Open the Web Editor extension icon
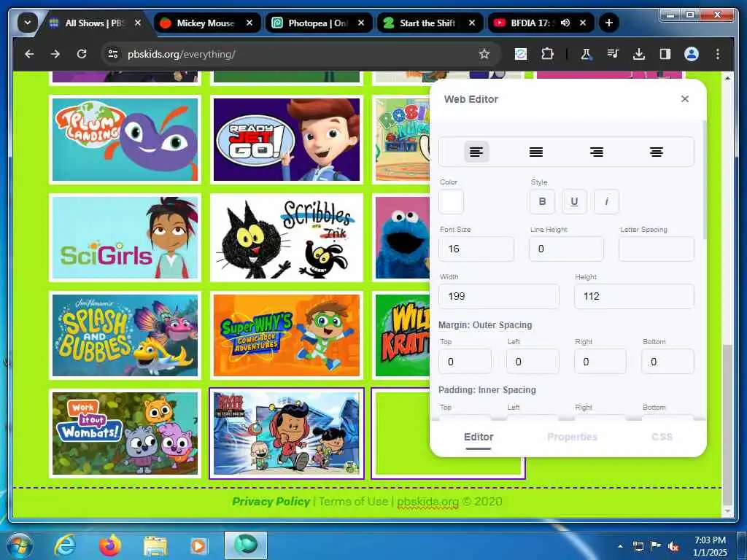Image resolution: width=747 pixels, height=560 pixels. (x=521, y=54)
